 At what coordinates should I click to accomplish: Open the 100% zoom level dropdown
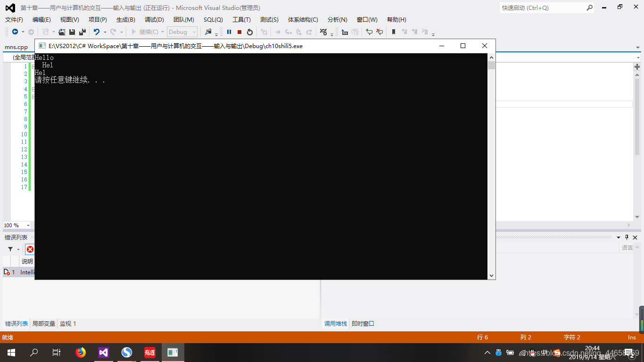coord(17,225)
